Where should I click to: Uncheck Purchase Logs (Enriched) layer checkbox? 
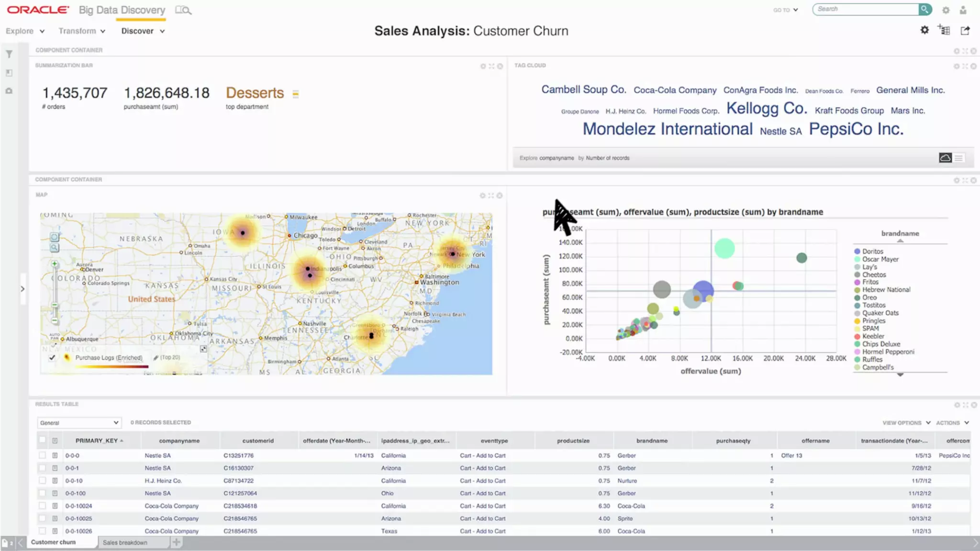click(52, 358)
